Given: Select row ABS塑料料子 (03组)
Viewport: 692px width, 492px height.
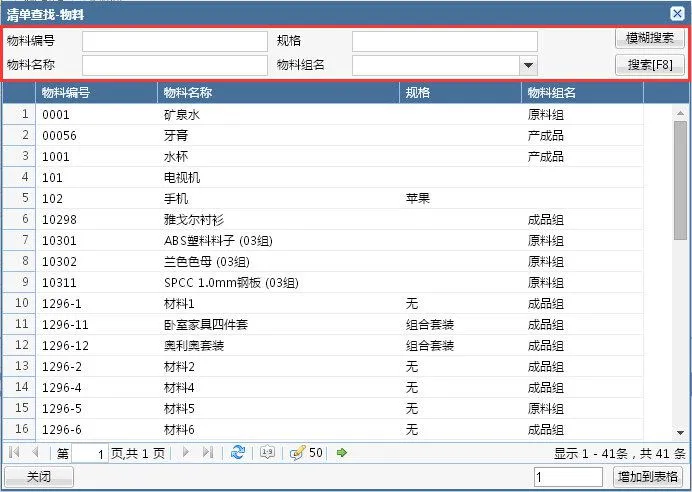Looking at the screenshot, I should click(x=323, y=240).
